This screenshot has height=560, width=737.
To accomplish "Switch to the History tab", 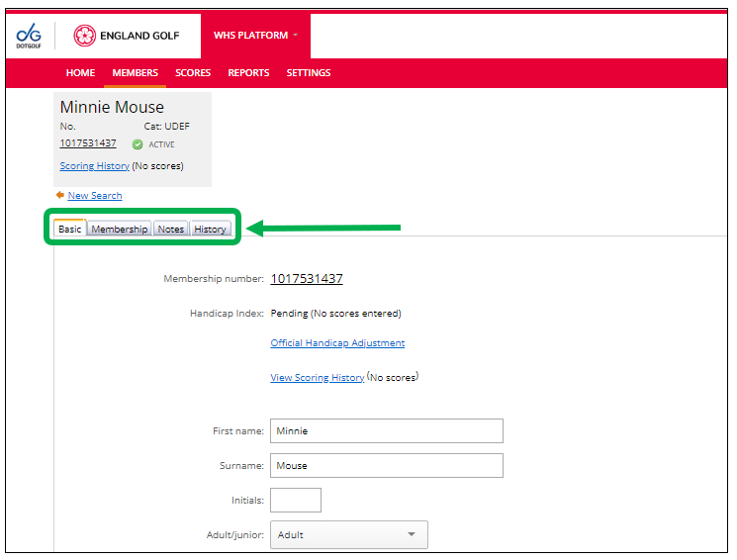I will coord(210,229).
